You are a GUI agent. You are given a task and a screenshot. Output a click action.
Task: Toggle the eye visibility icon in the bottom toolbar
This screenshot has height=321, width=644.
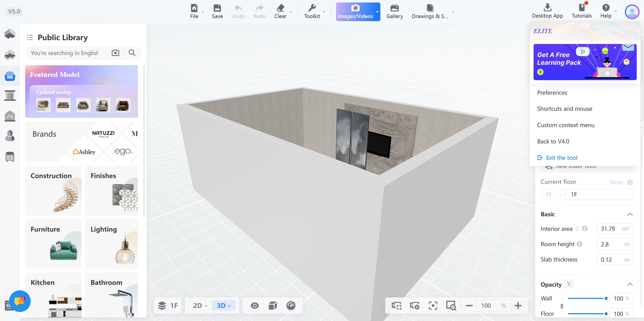coord(255,305)
